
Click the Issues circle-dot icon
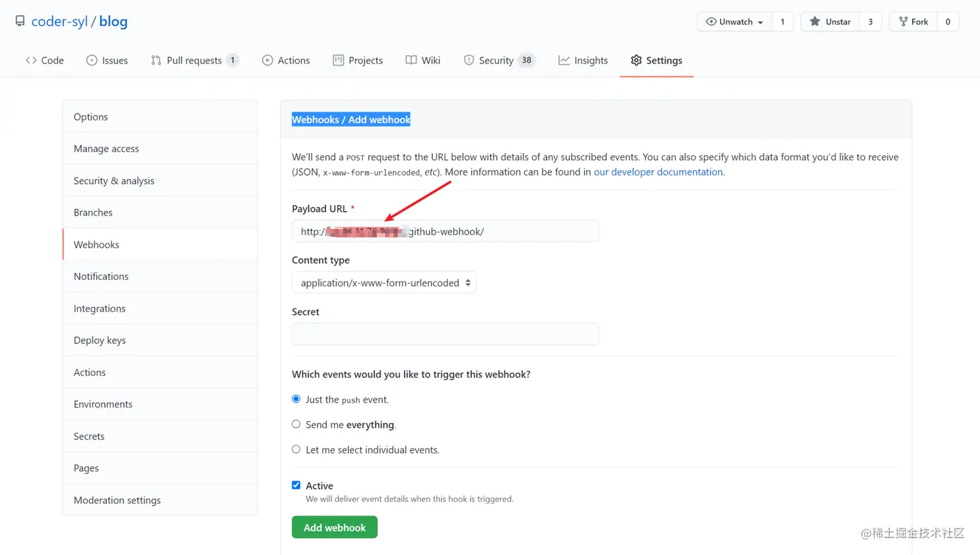[x=92, y=60]
